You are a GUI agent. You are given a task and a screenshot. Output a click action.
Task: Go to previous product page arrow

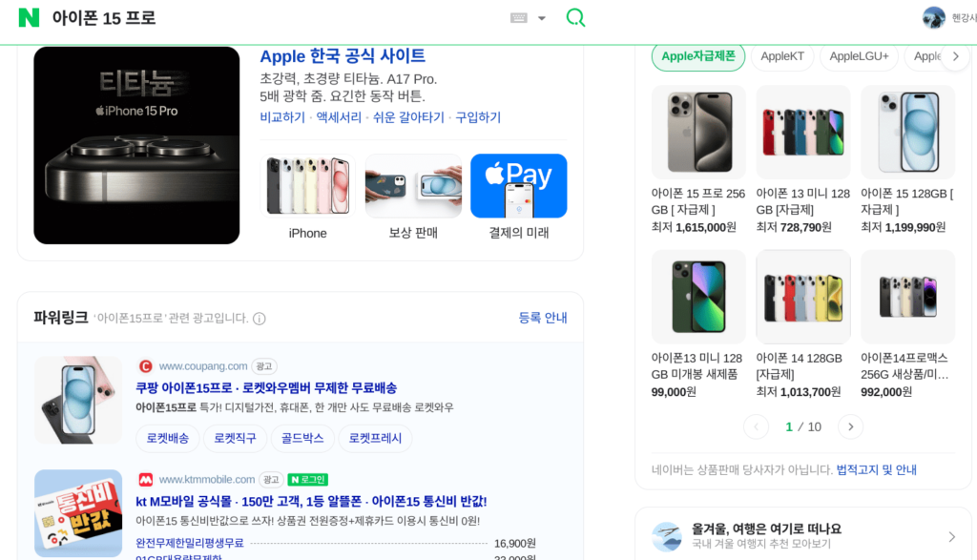coord(756,426)
